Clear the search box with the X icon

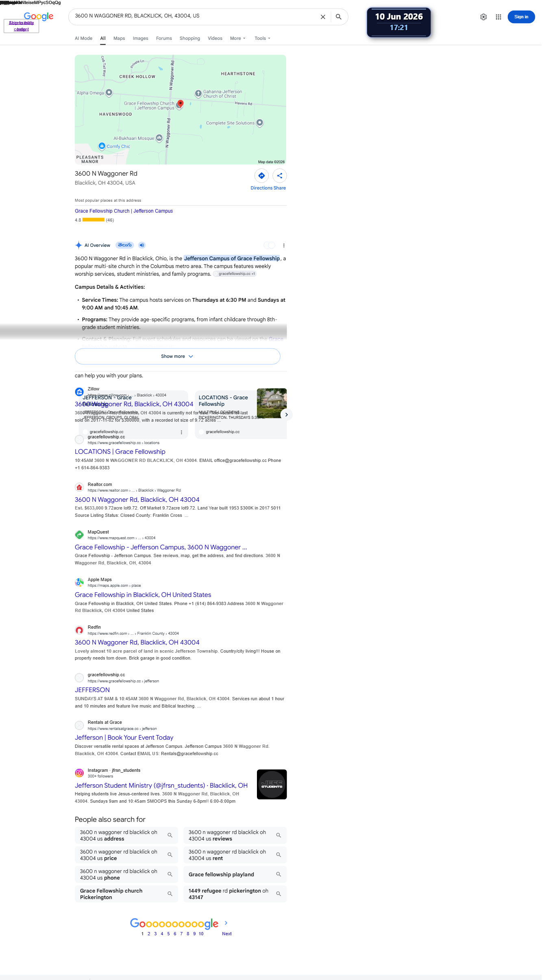(323, 17)
